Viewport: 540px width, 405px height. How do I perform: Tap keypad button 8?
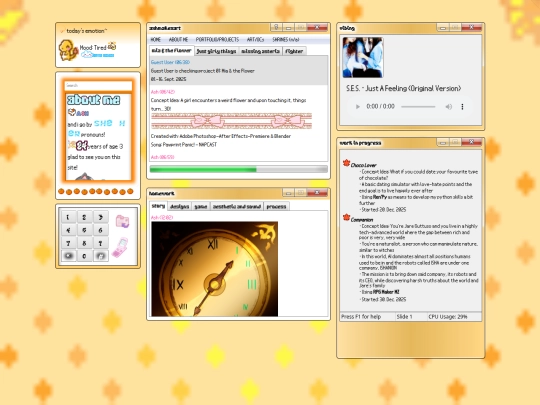84,243
